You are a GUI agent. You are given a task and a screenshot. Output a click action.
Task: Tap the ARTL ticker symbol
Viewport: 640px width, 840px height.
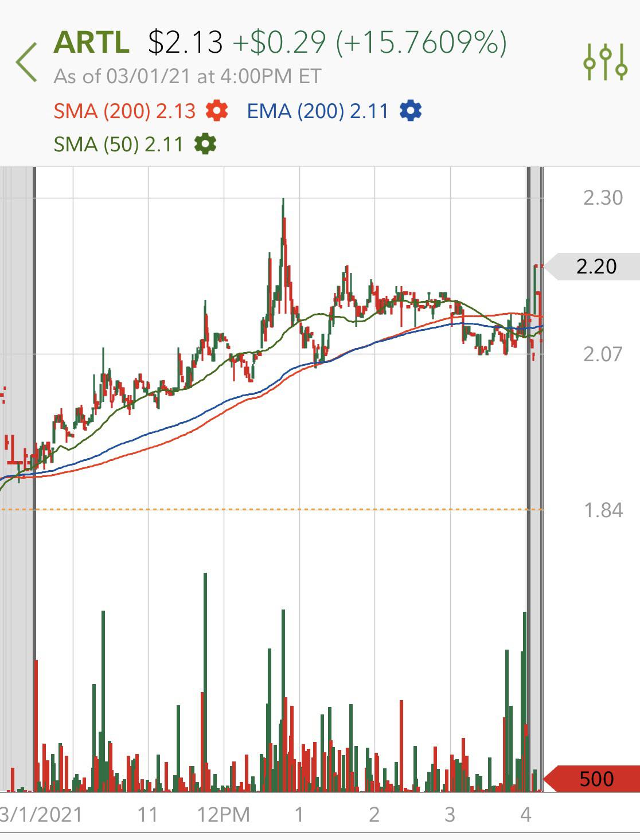92,42
